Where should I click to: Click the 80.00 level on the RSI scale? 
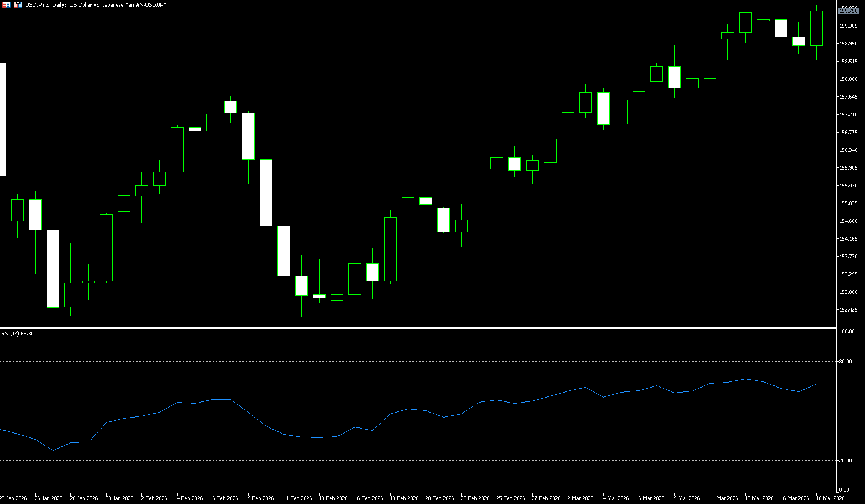(846, 362)
